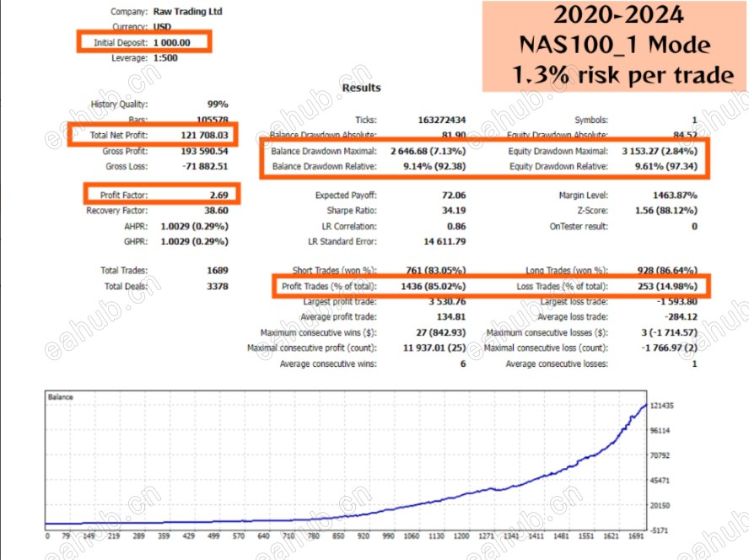Click the LR Correlation value 0.86
This screenshot has height=560, width=749.
(456, 226)
